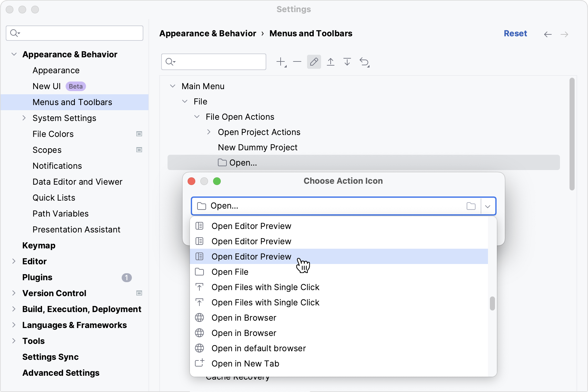588x392 pixels.
Task: Expand the Editor settings section
Action: [x=14, y=261]
